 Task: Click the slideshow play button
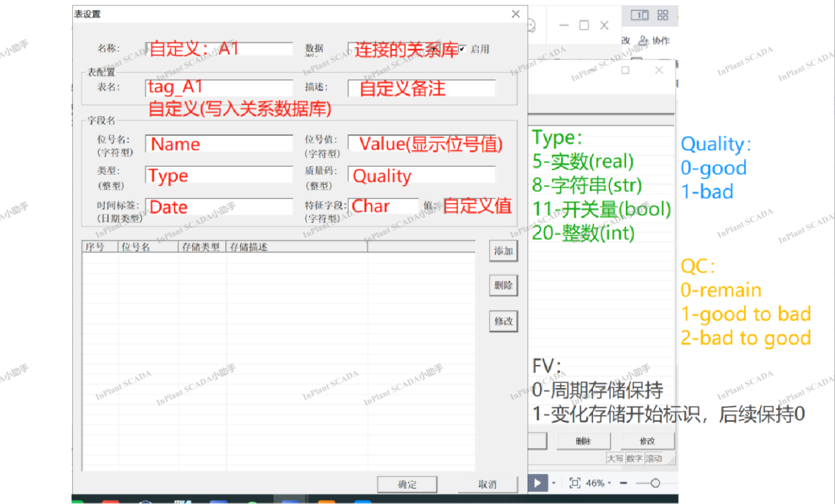pos(537,483)
